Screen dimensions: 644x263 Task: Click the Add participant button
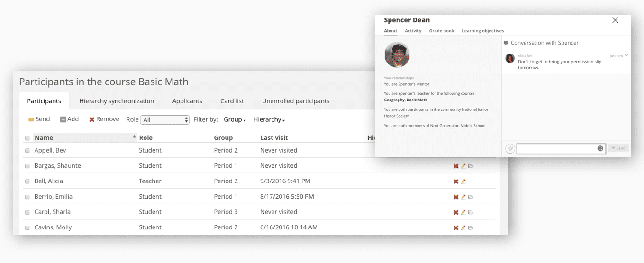click(x=69, y=119)
